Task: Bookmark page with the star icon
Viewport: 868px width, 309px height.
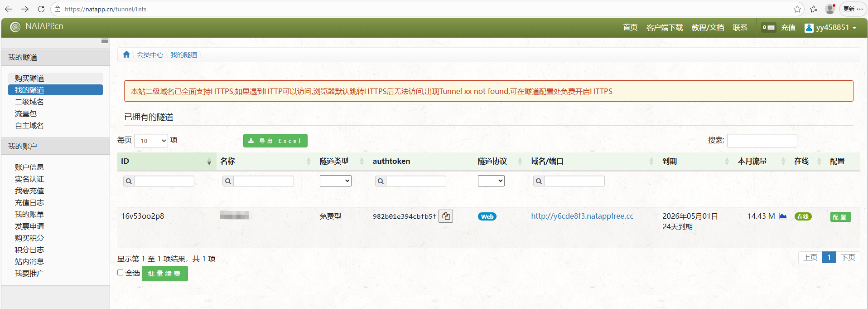Action: [x=797, y=9]
